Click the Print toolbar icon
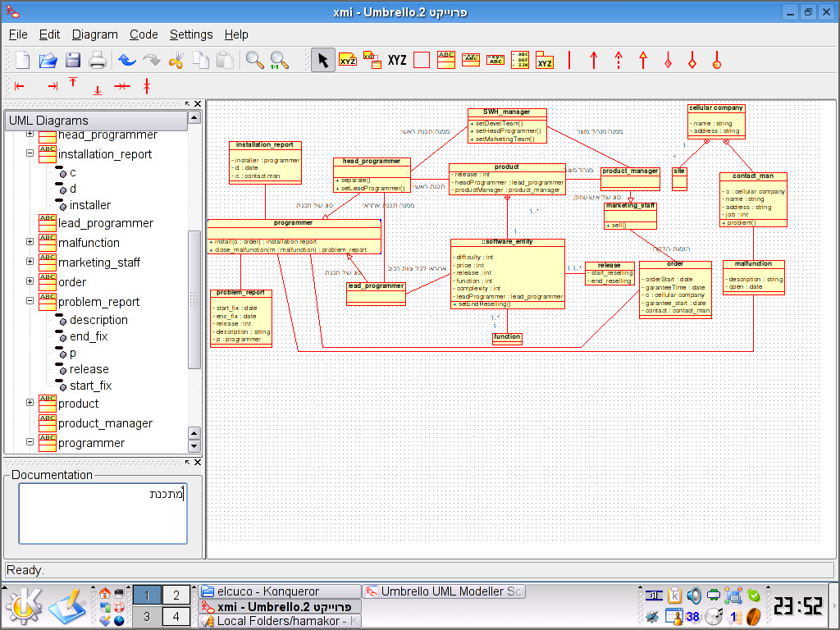Viewport: 840px width, 630px height. (x=97, y=60)
